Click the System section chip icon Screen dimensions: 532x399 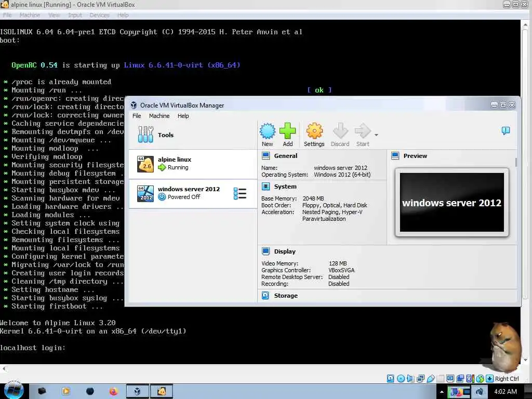[x=265, y=187]
